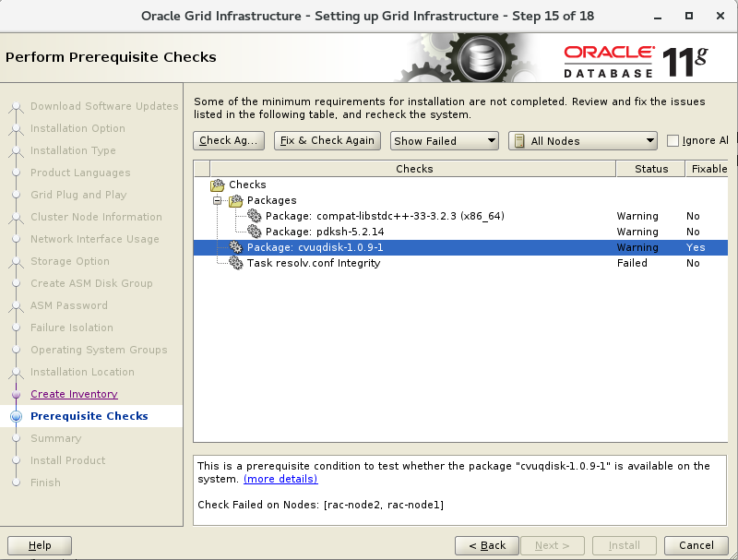Collapse the Packages tree node
738x560 pixels.
217,200
